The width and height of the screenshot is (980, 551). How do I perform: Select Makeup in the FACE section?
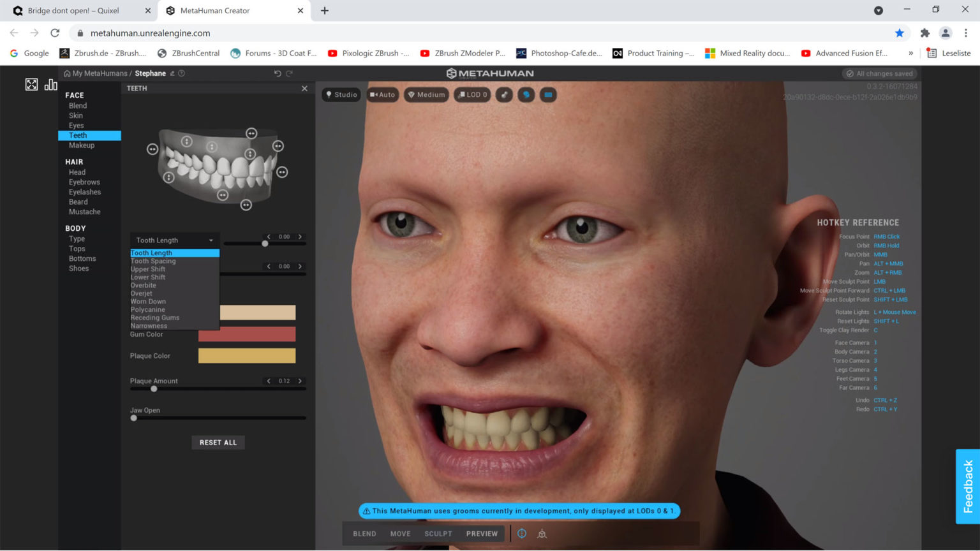coord(82,145)
